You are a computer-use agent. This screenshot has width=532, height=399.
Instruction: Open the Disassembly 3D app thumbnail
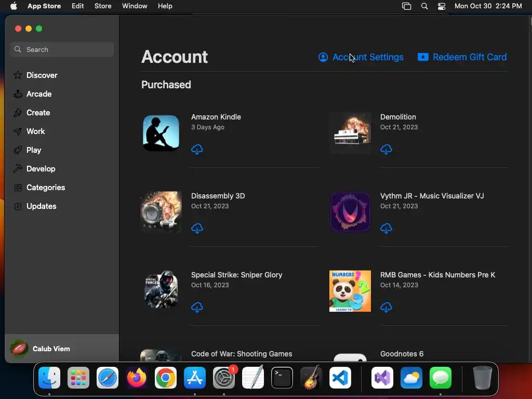pyautogui.click(x=161, y=212)
